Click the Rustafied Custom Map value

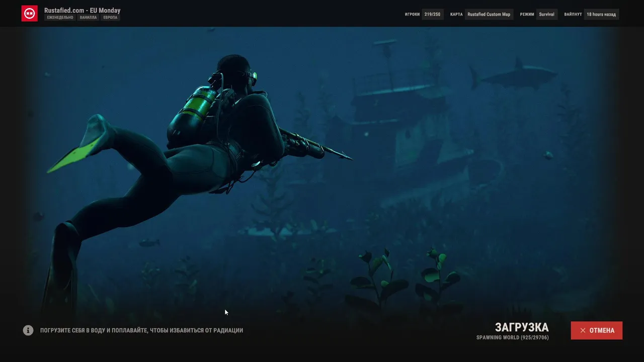click(x=489, y=14)
